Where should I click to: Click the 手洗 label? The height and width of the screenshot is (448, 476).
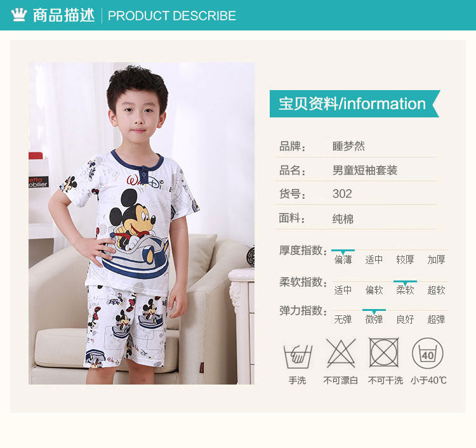[297, 380]
